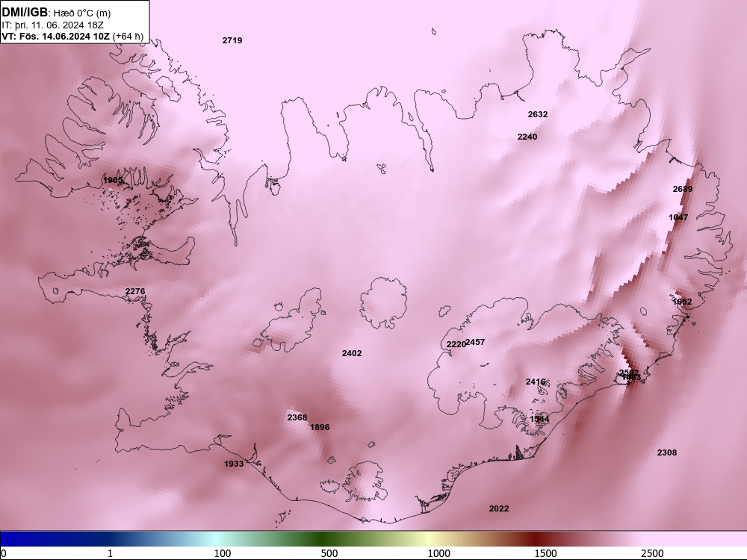The height and width of the screenshot is (560, 747).
Task: Click the color scale label '1000'
Action: [438, 553]
